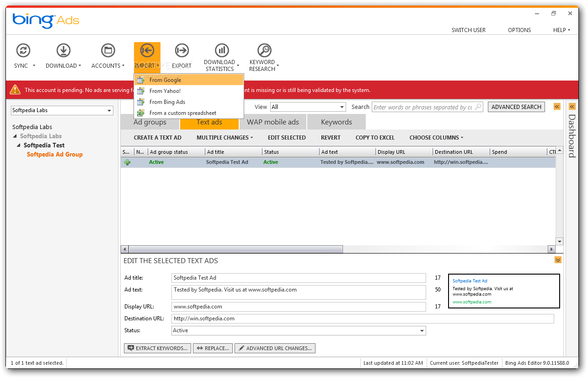The width and height of the screenshot is (588, 378).
Task: Click the Ad title input field
Action: point(299,278)
